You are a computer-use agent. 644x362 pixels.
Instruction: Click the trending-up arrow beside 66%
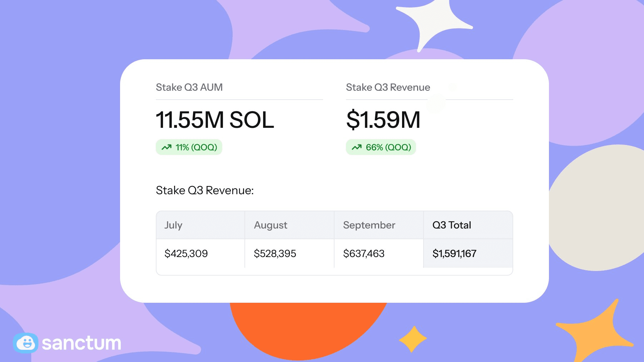click(x=357, y=147)
